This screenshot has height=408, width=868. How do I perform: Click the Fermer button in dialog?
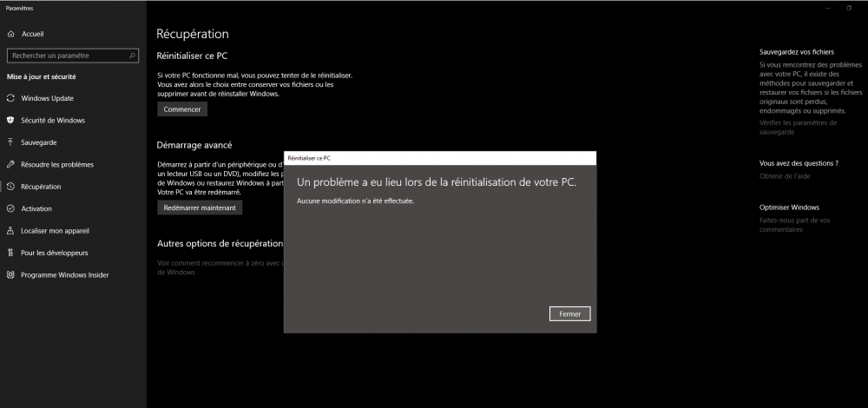(x=569, y=314)
